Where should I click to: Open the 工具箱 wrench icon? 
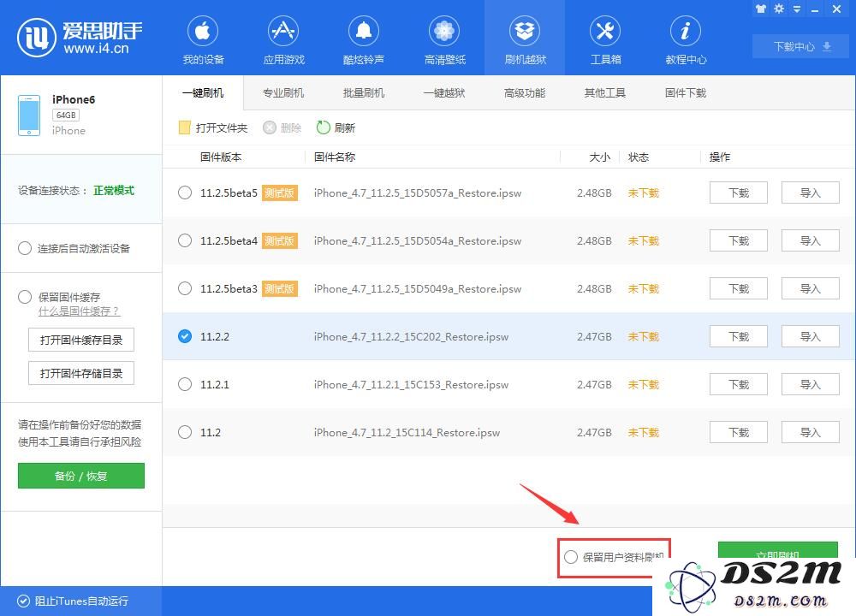(605, 31)
